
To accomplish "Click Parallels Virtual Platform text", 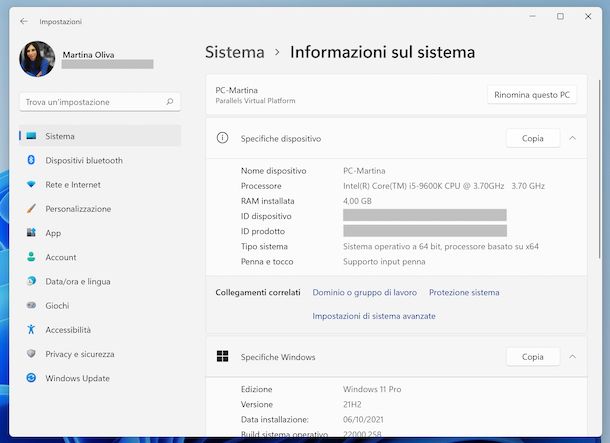I will point(255,101).
